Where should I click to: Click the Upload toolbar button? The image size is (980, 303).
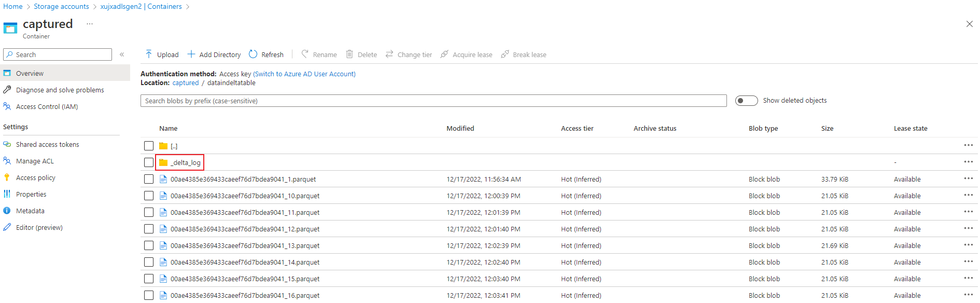pyautogui.click(x=162, y=54)
